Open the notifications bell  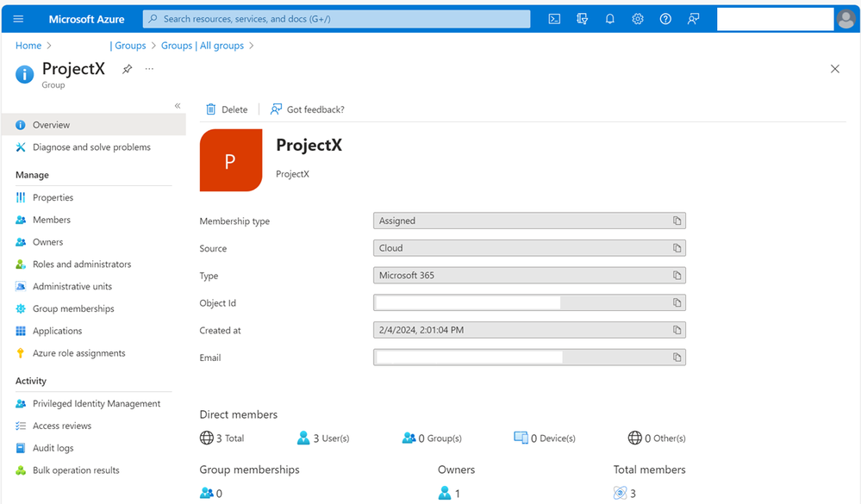(610, 19)
